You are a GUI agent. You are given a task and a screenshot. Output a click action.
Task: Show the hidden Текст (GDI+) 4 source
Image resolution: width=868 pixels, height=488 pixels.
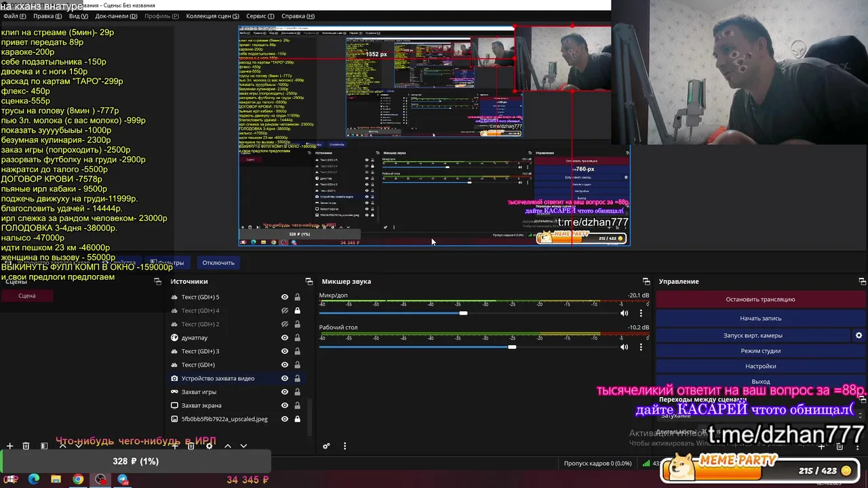285,310
